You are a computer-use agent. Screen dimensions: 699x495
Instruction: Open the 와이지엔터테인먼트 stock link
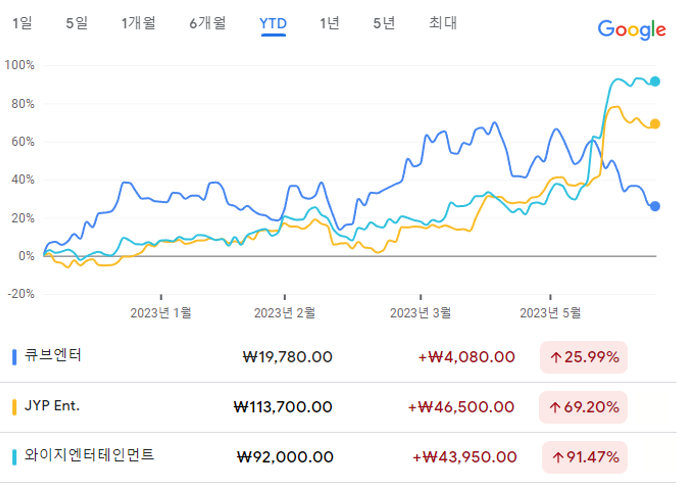[88, 455]
